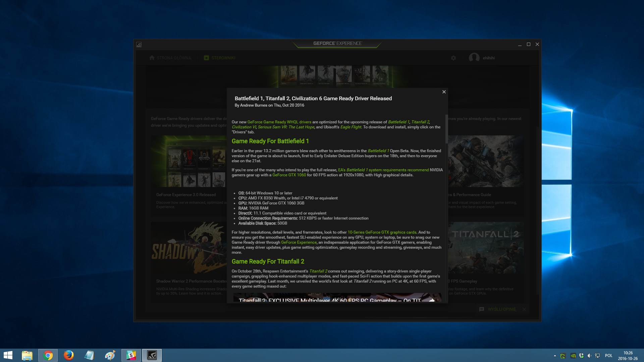This screenshot has width=644, height=362.
Task: Open the Windows Start menu
Action: coord(8,355)
